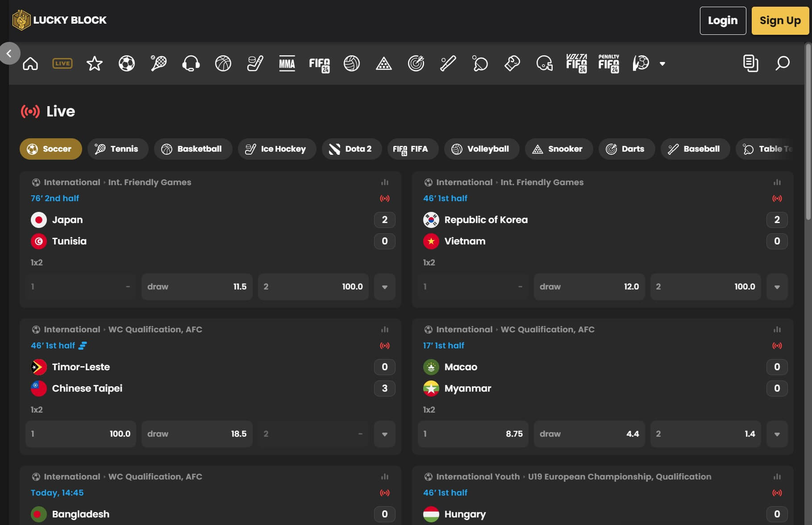Viewport: 812px width, 525px height.
Task: Switch to the Ice Hockey live tab
Action: click(277, 149)
